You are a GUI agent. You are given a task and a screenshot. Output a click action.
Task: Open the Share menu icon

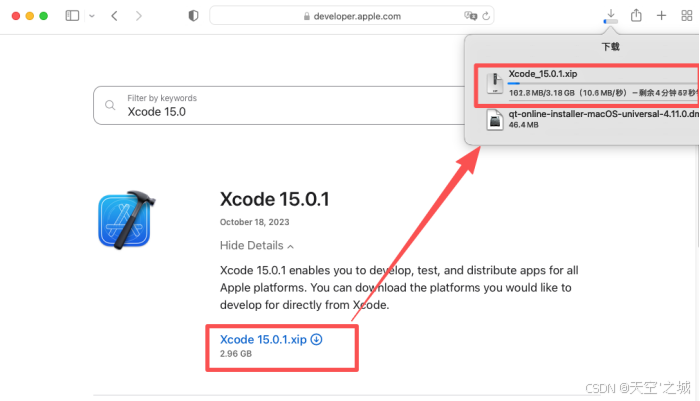(636, 16)
